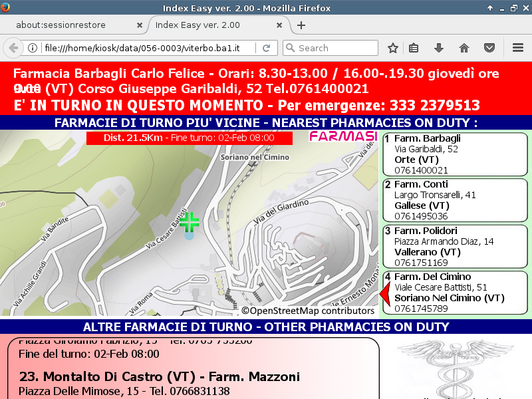Open the downloads arrow icon

439,48
